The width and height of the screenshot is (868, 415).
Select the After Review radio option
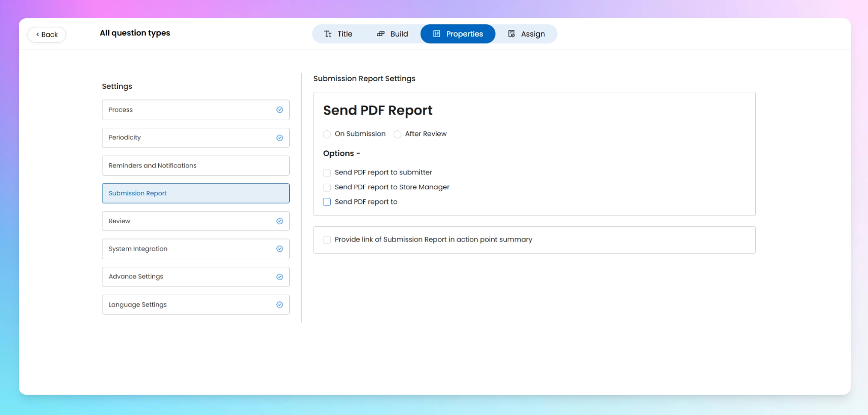tap(398, 134)
